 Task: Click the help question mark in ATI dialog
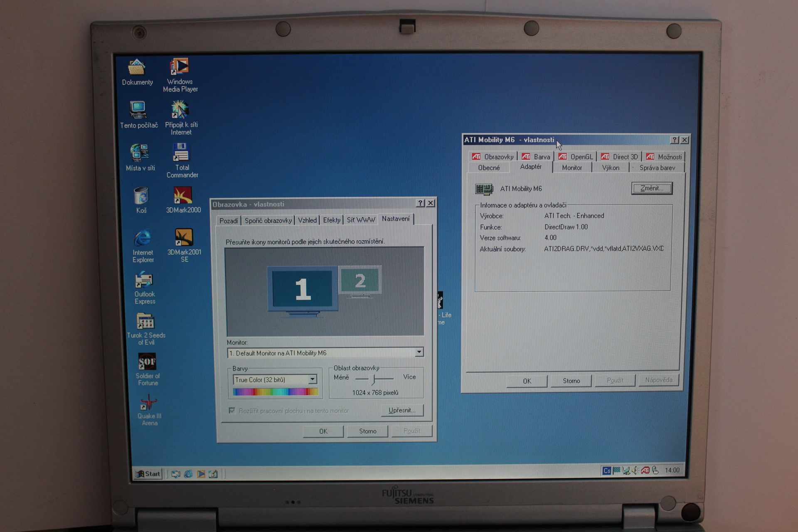tap(675, 140)
